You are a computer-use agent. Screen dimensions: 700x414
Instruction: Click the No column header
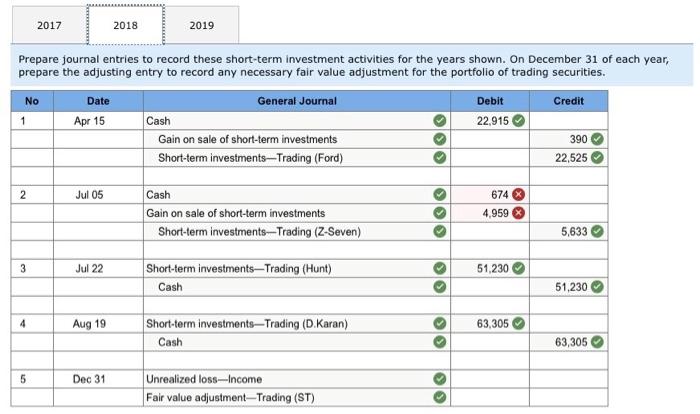coord(32,101)
